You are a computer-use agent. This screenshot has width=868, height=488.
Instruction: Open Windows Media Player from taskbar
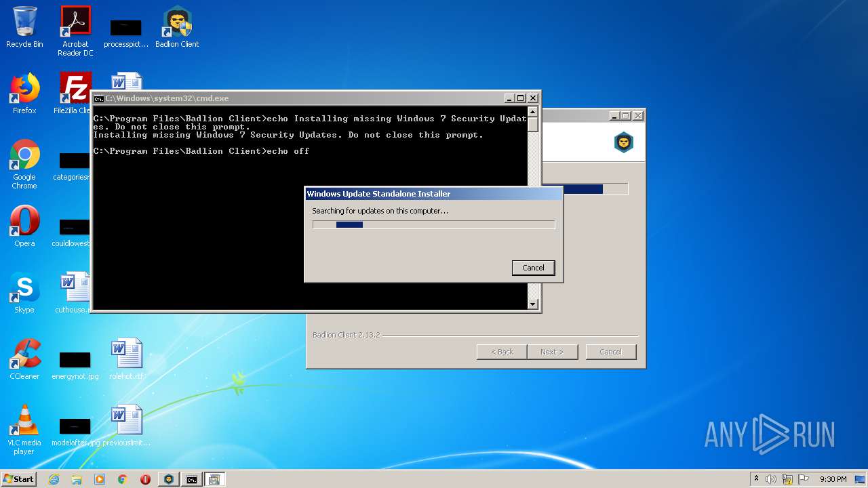point(100,479)
